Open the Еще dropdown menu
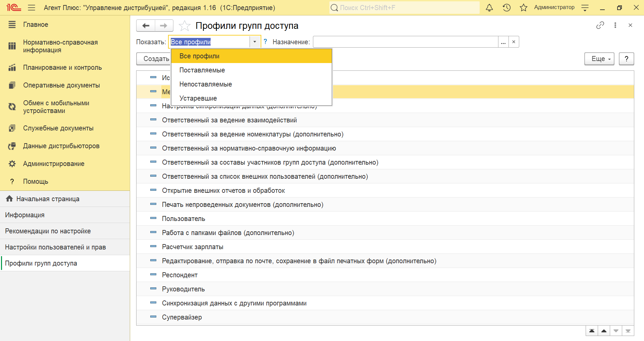The image size is (644, 341). click(599, 59)
